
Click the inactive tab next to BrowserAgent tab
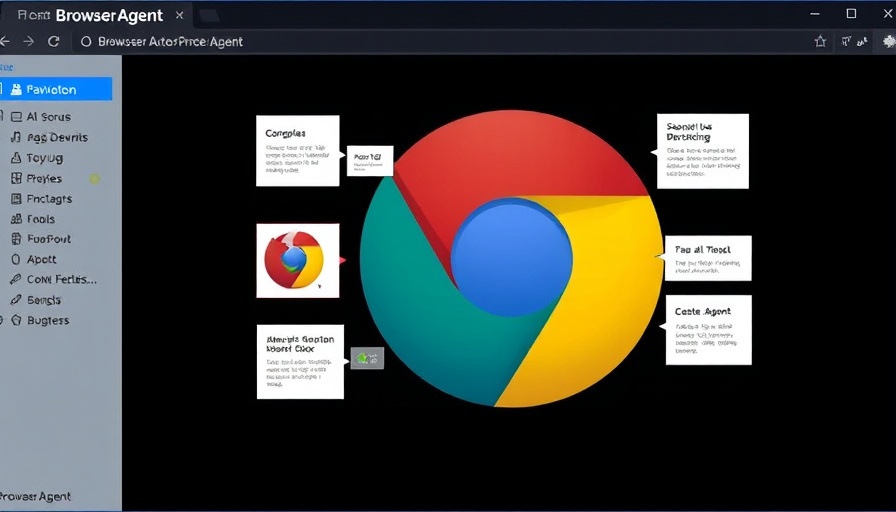[209, 16]
